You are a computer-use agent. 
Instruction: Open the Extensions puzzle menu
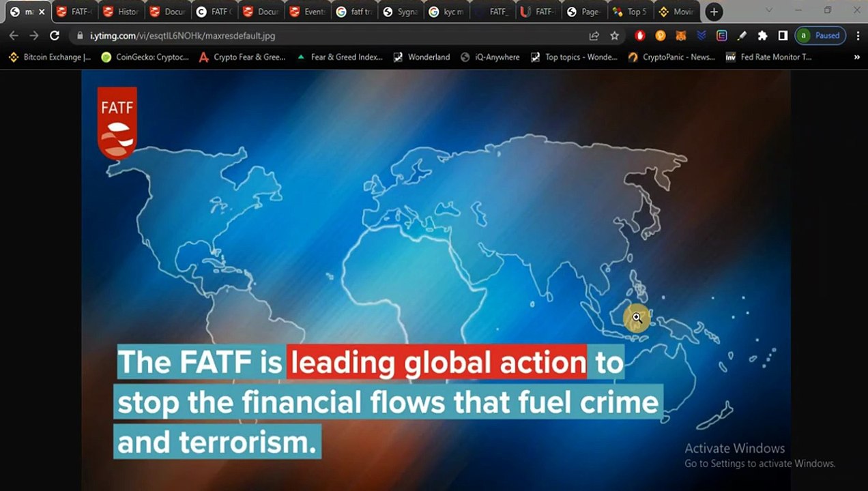762,35
